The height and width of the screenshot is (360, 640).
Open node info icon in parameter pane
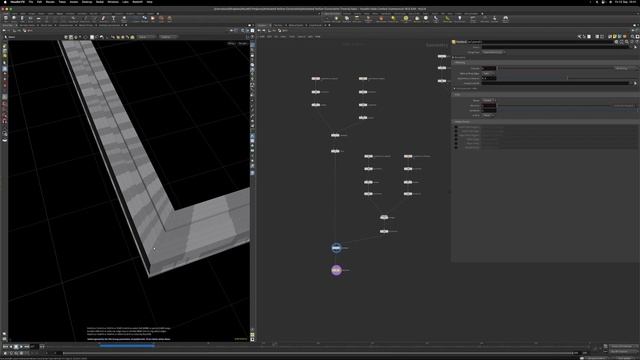point(632,42)
